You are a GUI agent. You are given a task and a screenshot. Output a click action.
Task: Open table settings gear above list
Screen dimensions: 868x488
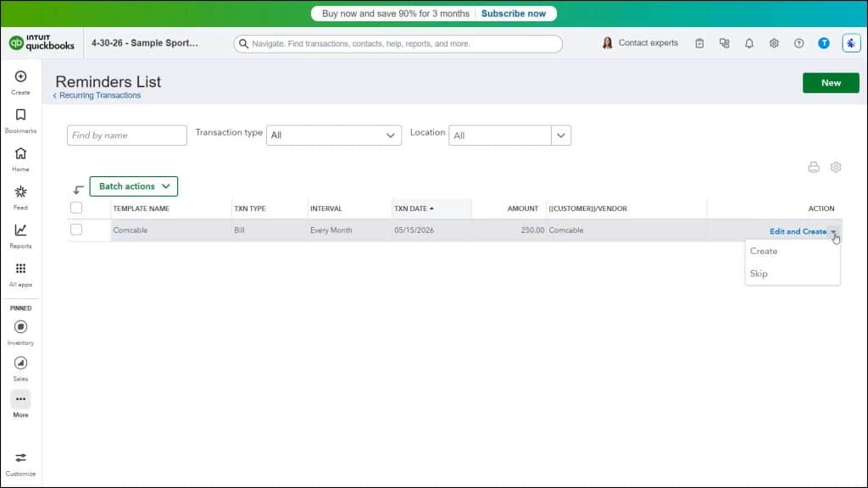click(836, 167)
